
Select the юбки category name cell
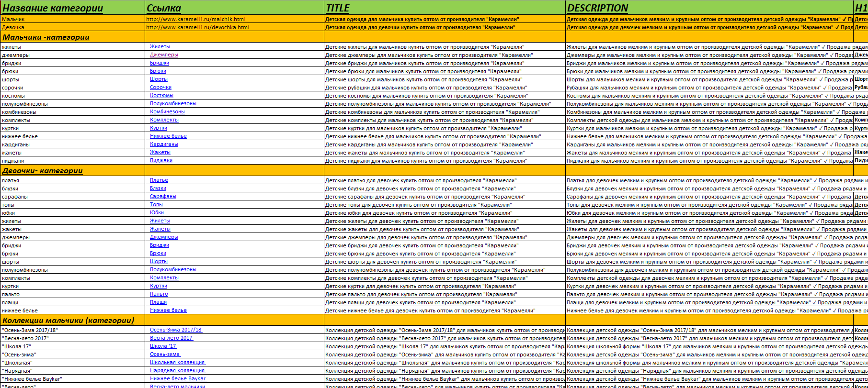tap(72, 213)
